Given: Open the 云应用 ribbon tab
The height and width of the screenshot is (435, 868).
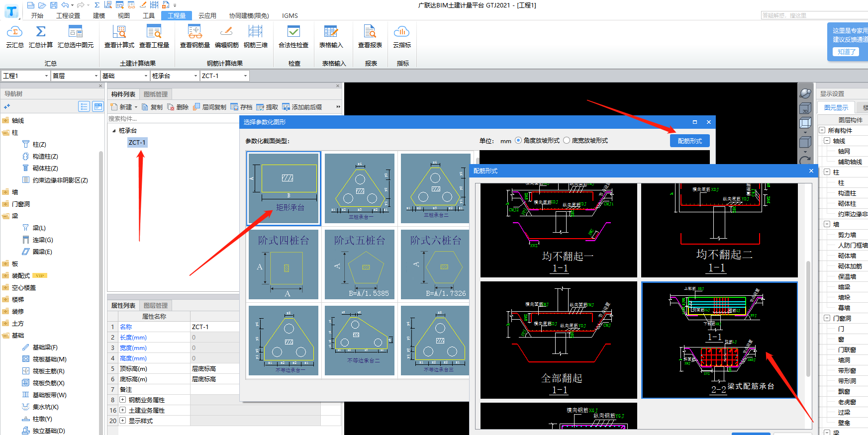Looking at the screenshot, I should pyautogui.click(x=207, y=15).
